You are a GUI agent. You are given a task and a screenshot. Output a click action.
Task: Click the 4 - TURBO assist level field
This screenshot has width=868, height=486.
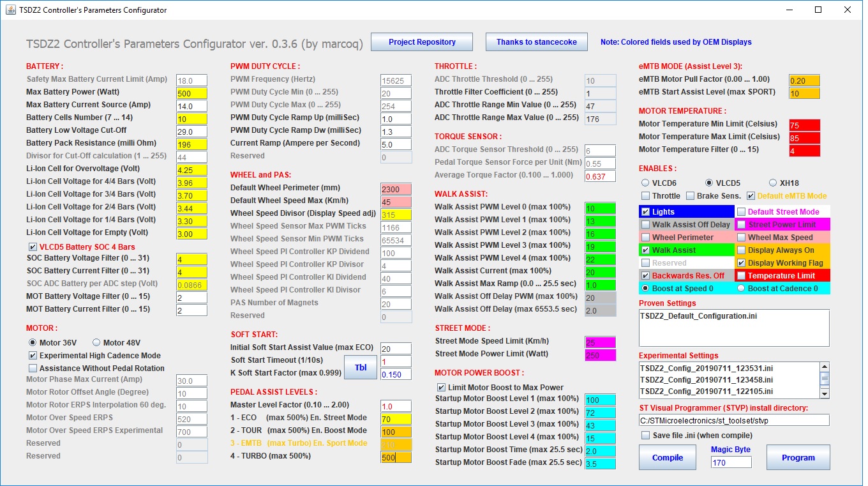click(x=396, y=457)
